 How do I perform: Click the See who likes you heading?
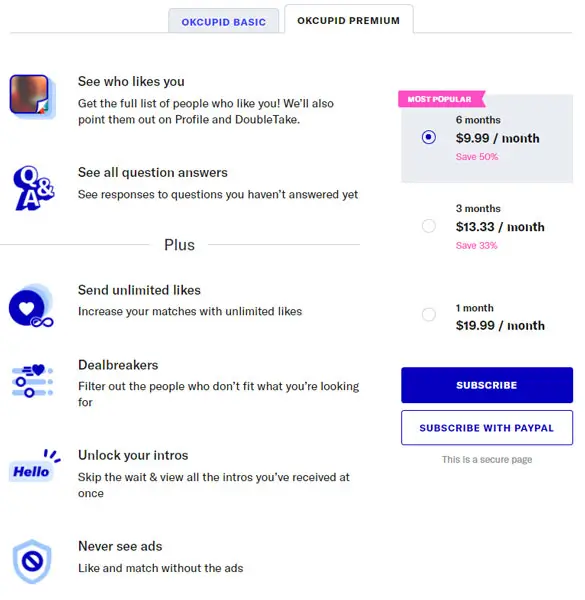(131, 82)
